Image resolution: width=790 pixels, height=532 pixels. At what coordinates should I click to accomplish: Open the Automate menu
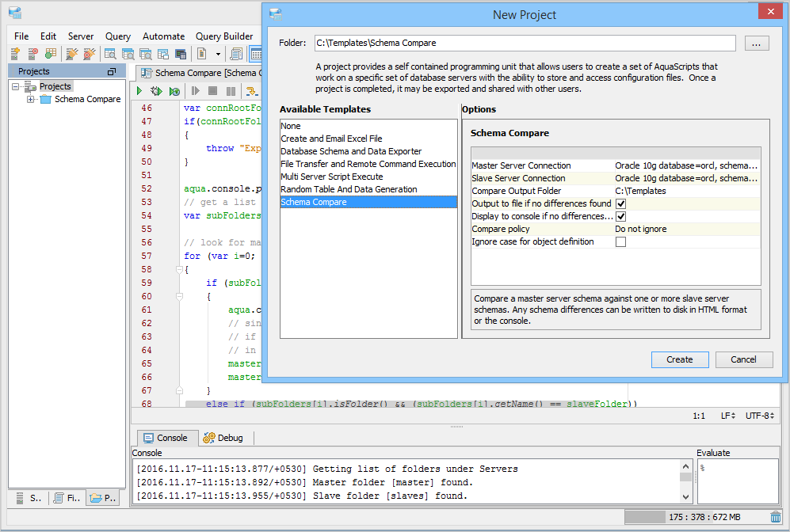163,36
